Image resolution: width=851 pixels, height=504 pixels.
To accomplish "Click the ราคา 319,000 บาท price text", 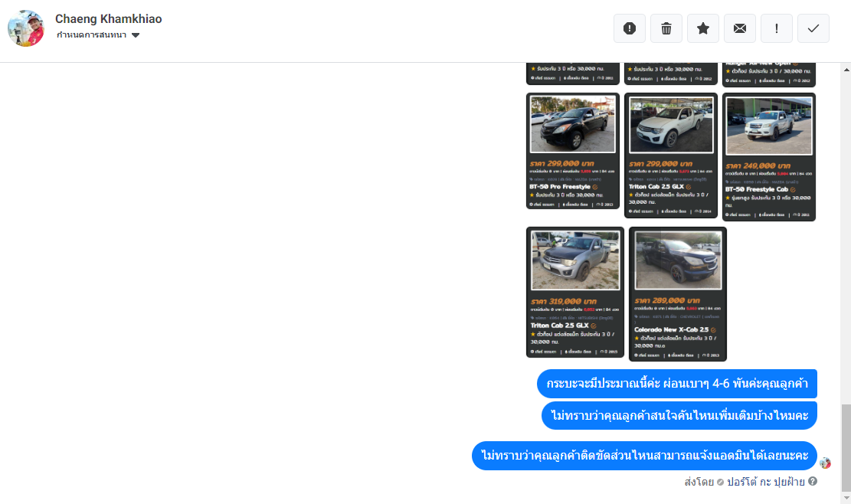I will point(563,301).
